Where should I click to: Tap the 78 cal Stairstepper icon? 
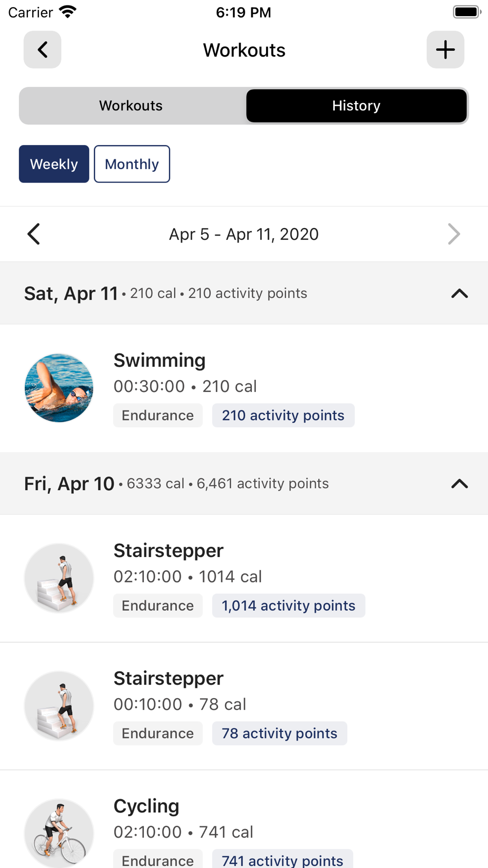59,706
